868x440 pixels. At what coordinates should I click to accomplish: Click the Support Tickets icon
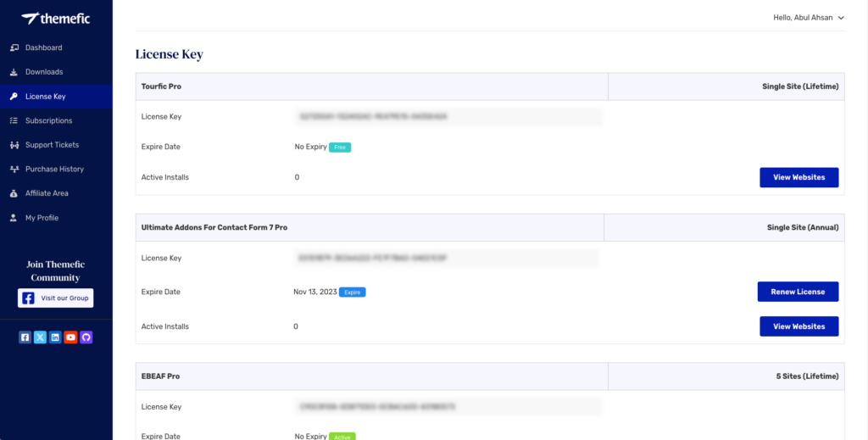click(x=14, y=145)
